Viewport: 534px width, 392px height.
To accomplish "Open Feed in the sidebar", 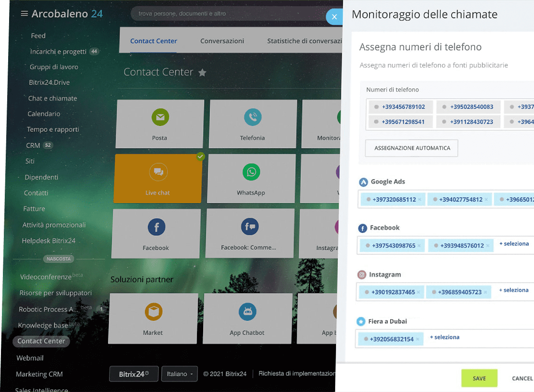I will coord(38,36).
